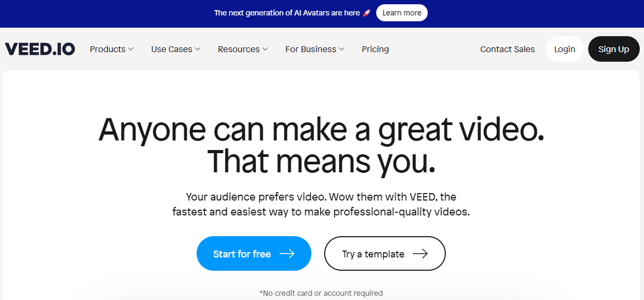Click the Login button
This screenshot has height=300, width=644.
click(564, 49)
